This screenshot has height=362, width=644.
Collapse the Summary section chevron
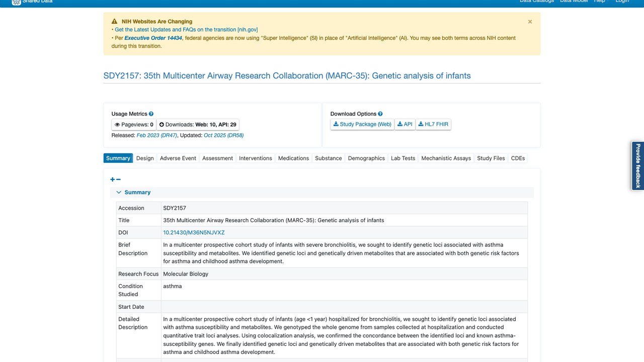119,192
